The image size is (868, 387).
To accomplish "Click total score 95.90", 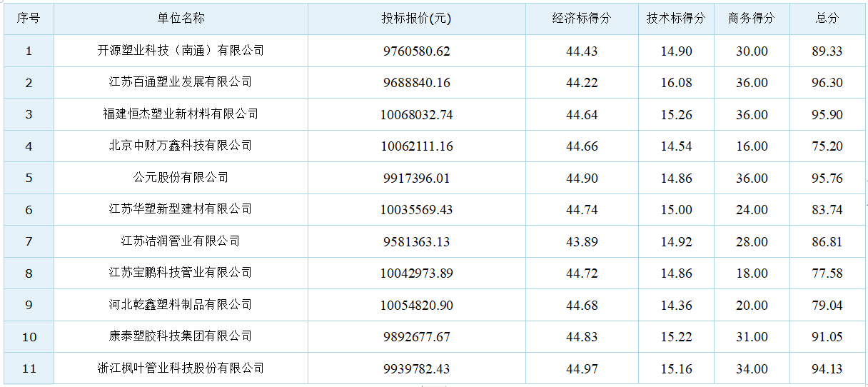I will coord(827,115).
